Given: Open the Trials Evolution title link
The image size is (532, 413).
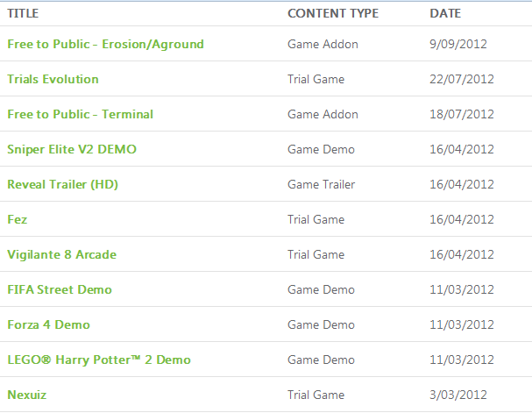Looking at the screenshot, I should [x=53, y=79].
